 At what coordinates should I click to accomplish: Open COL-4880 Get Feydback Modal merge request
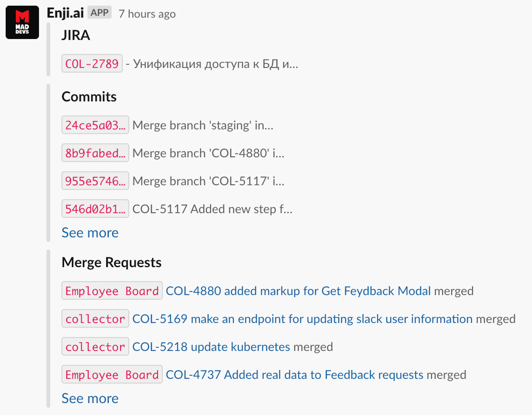(x=298, y=291)
